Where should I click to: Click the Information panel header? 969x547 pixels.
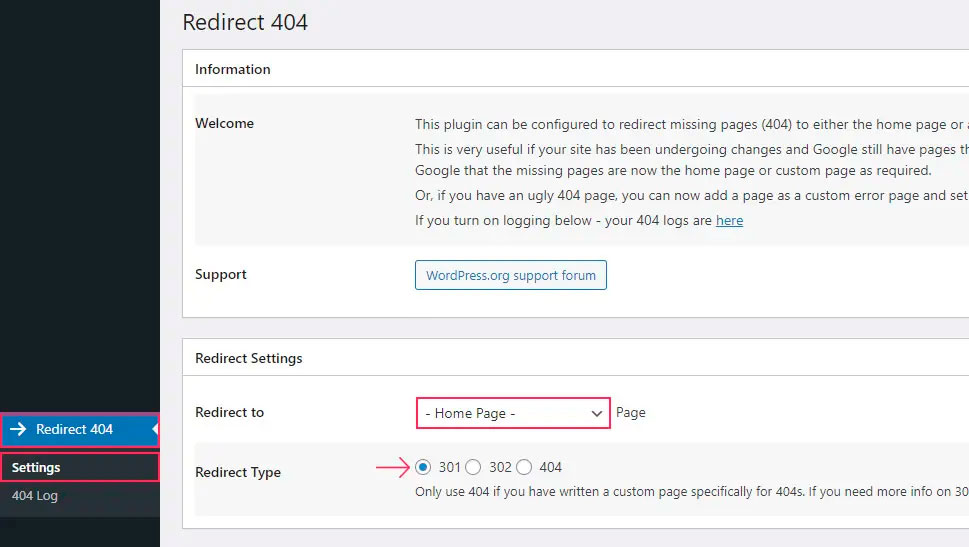pyautogui.click(x=233, y=69)
